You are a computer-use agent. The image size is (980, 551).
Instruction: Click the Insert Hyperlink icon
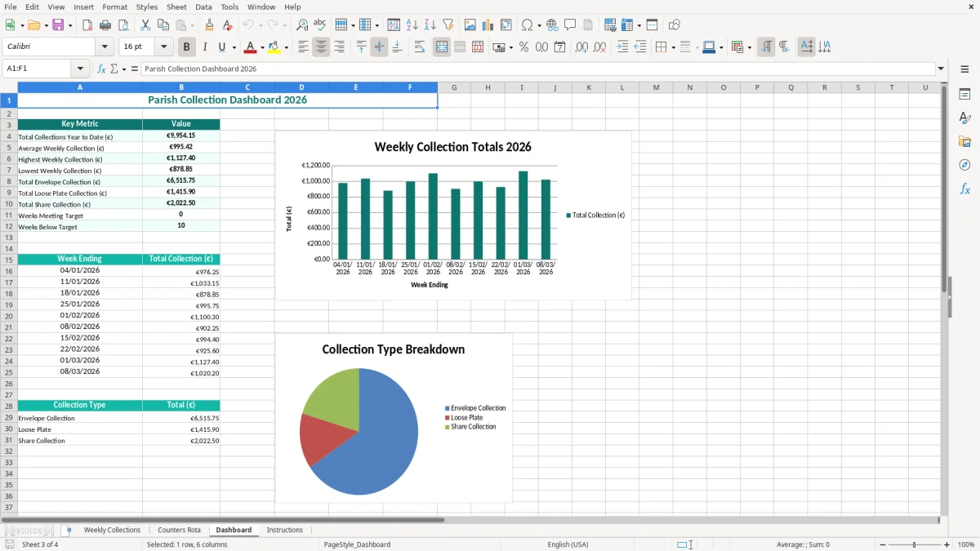(x=552, y=25)
